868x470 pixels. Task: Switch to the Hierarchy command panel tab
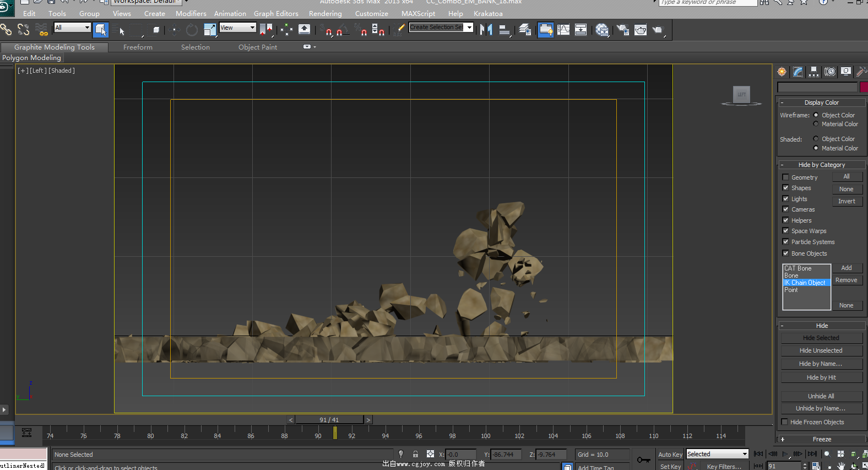tap(814, 72)
